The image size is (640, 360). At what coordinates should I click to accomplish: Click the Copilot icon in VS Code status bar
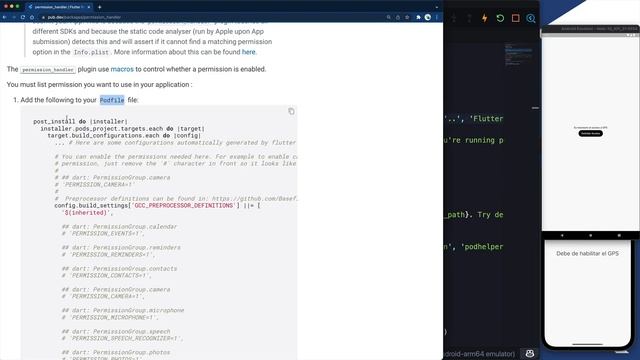click(530, 353)
